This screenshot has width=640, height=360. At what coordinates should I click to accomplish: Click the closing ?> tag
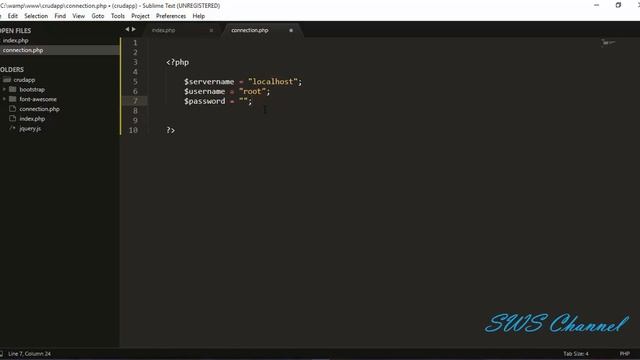tap(171, 130)
